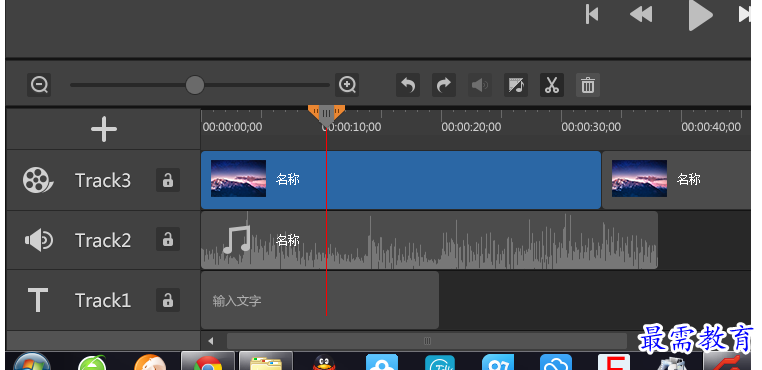The width and height of the screenshot is (762, 370).
Task: Open the QQ penguin app in the taskbar
Action: coord(324,363)
